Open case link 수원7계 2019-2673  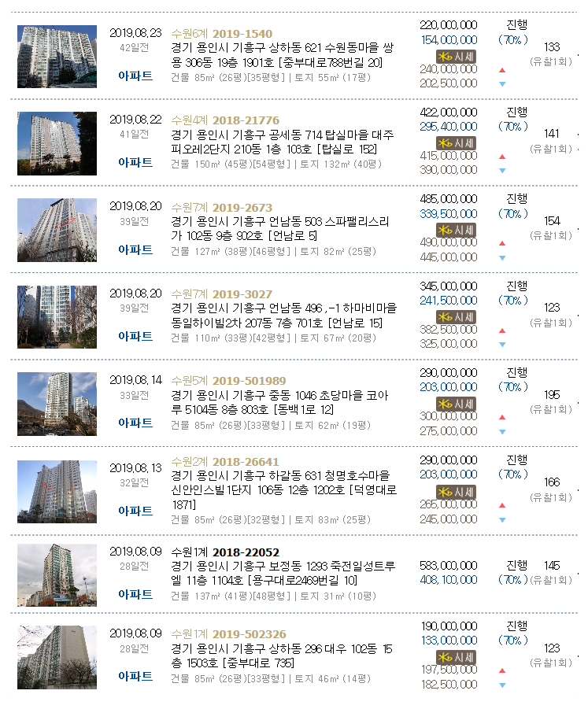tap(222, 208)
